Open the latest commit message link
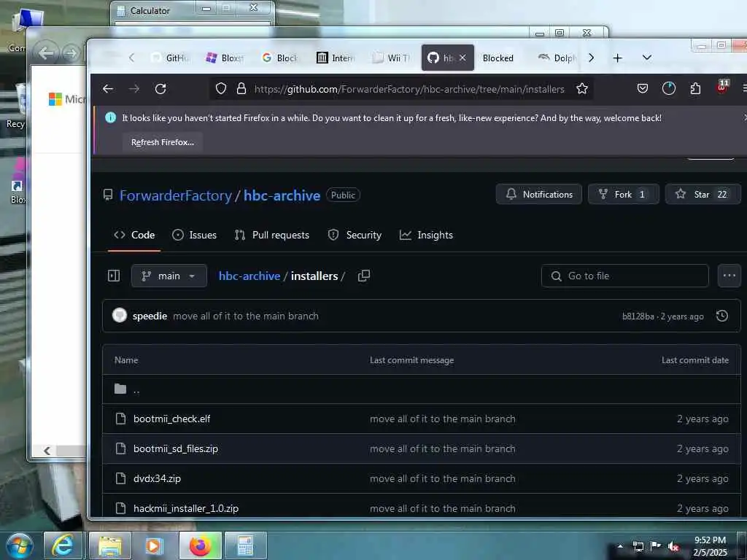 pyautogui.click(x=246, y=316)
